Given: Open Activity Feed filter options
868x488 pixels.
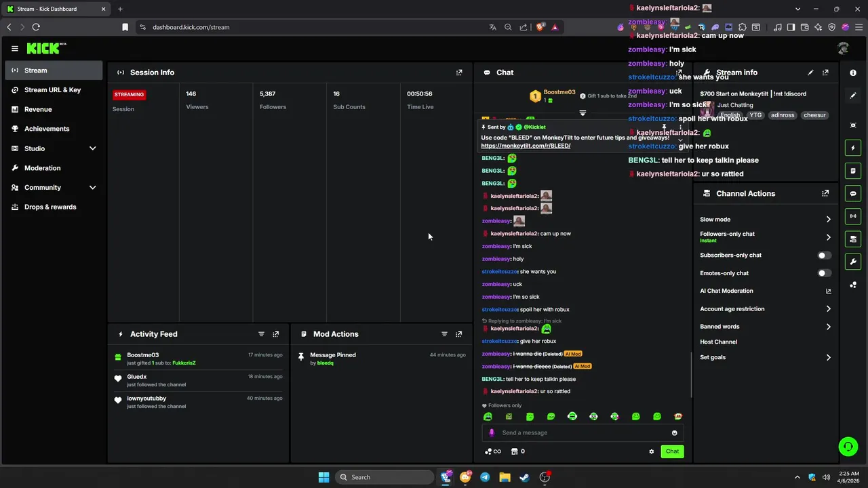Looking at the screenshot, I should [261, 334].
